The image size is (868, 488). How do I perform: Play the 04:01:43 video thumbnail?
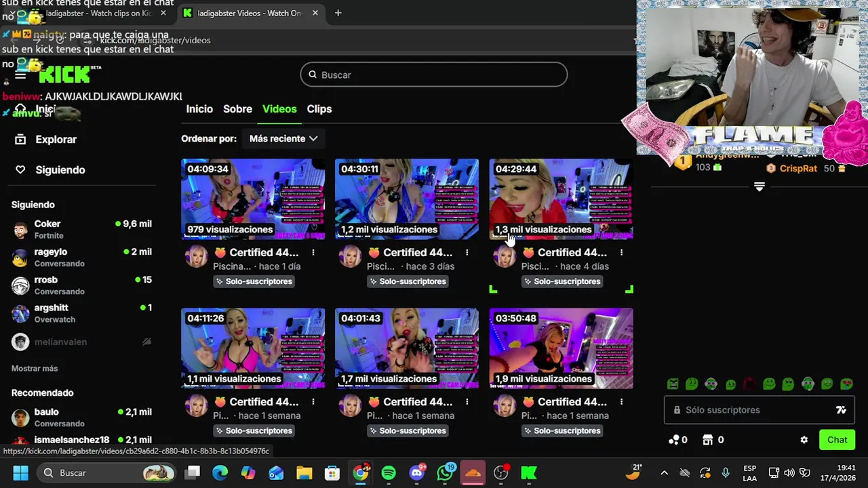[x=407, y=348]
